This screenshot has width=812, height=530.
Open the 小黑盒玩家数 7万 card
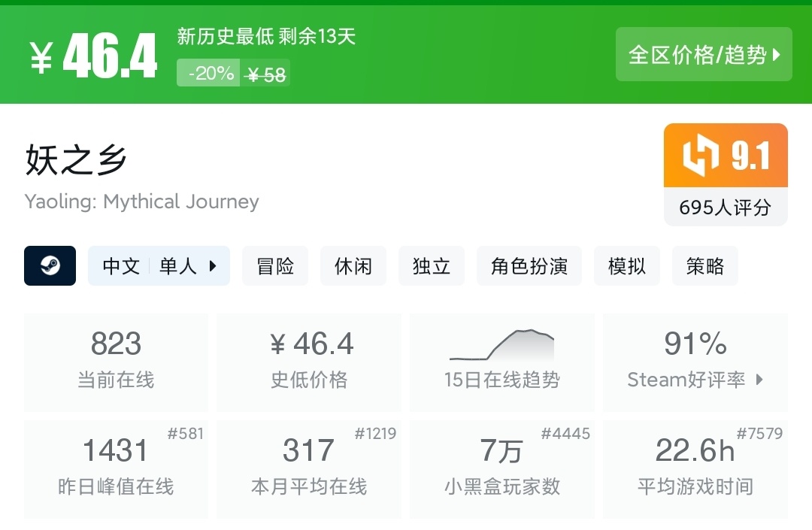[x=501, y=468]
